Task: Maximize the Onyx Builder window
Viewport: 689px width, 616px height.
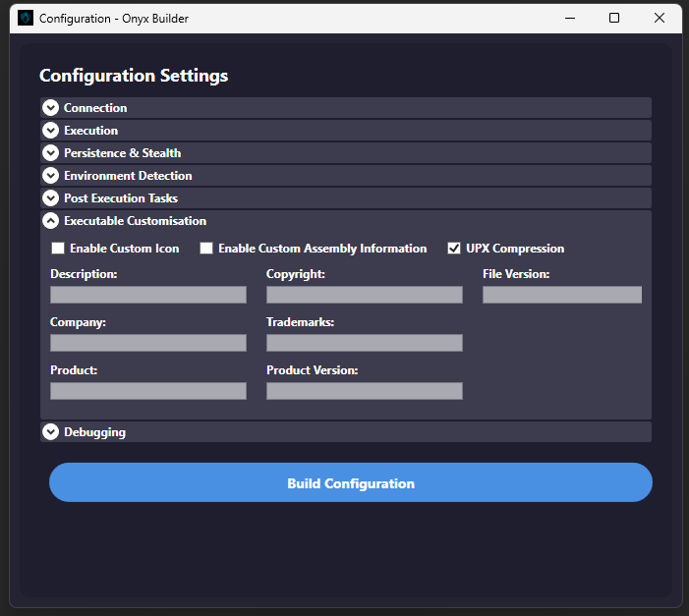Action: (x=614, y=18)
